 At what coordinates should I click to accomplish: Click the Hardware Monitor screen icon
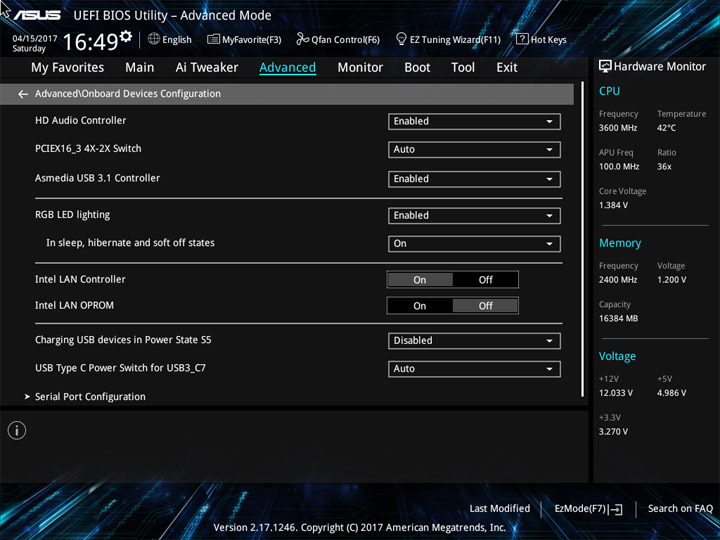point(605,67)
